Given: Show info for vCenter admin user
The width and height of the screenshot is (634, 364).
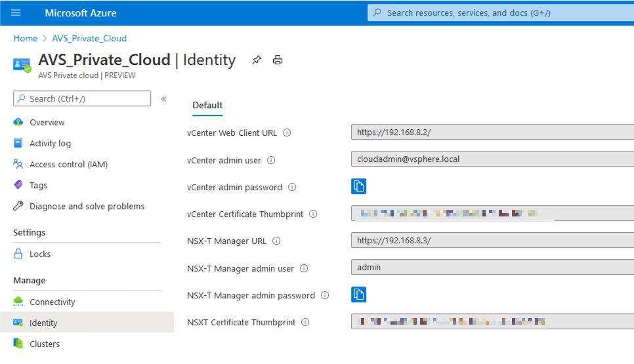Looking at the screenshot, I should [271, 161].
